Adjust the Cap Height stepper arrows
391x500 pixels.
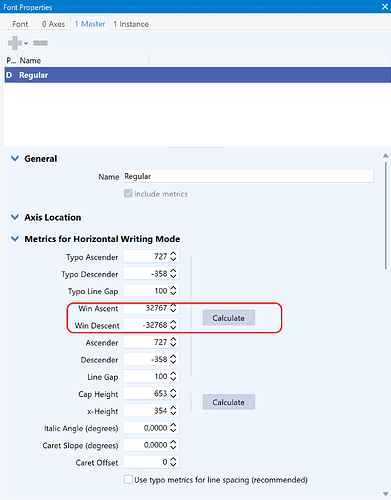point(173,393)
